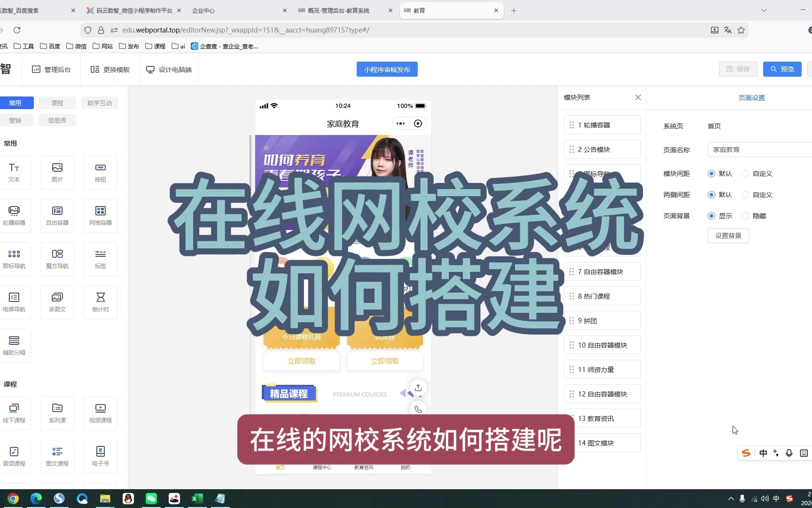Set 两侧间距 to 自定义
The width and height of the screenshot is (812, 508).
[745, 195]
